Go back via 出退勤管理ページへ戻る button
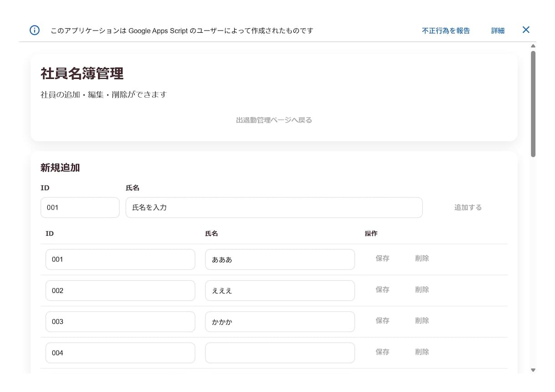Screen dimensions: 555x392 pos(274,120)
